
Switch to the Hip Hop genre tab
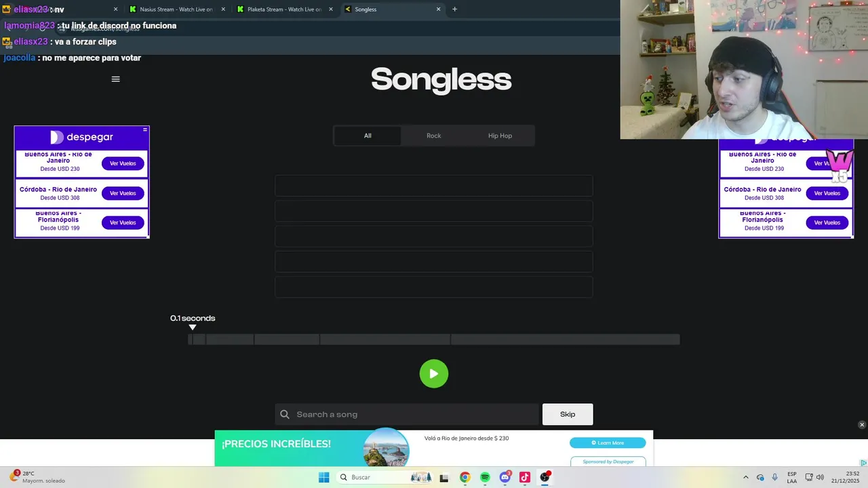pyautogui.click(x=500, y=136)
